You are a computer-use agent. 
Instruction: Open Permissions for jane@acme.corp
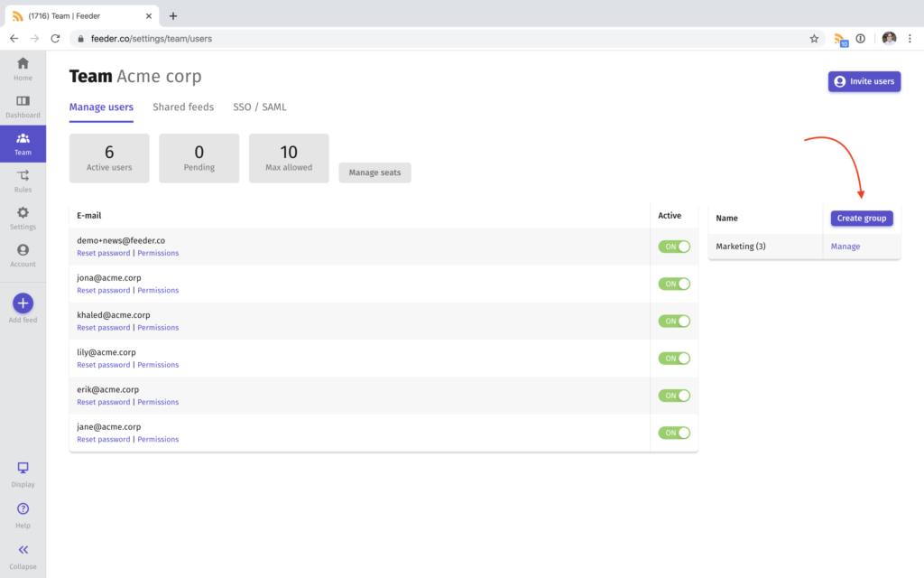coord(158,439)
